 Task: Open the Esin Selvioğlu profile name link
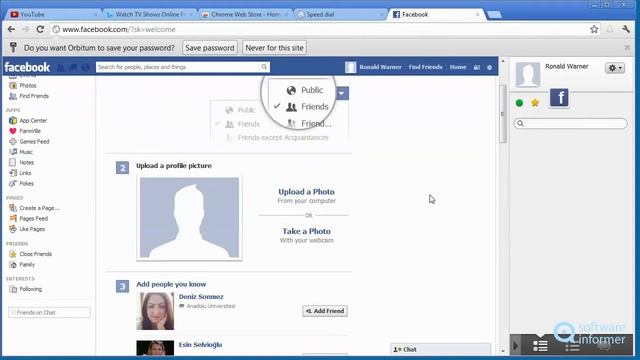(x=200, y=345)
